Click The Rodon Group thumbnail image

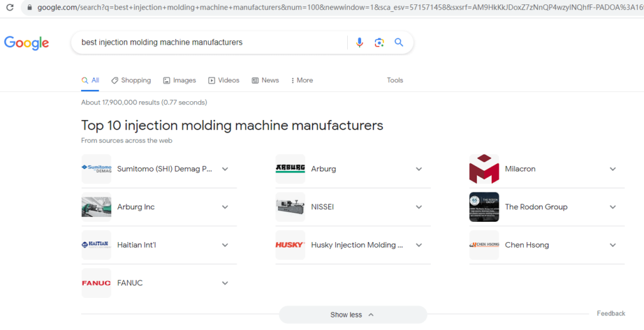[484, 207]
